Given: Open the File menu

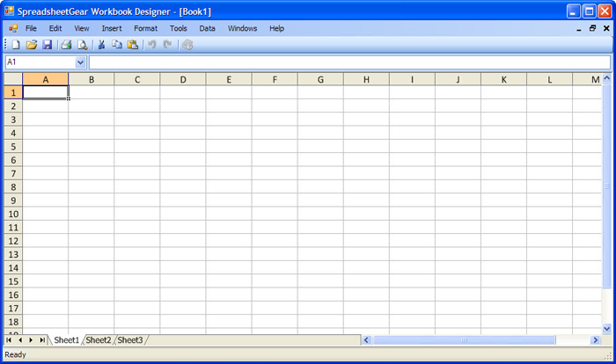Looking at the screenshot, I should pyautogui.click(x=31, y=28).
